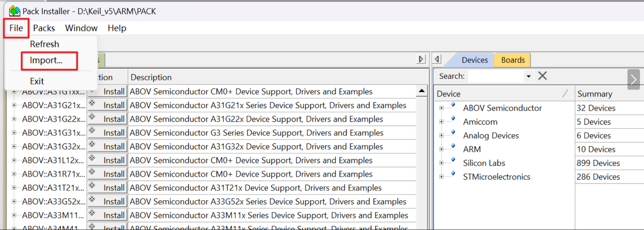Screen dimensions: 644x230
Task: Click the blue diamond icon beside ABOV Semiconductor
Action: tap(453, 105)
